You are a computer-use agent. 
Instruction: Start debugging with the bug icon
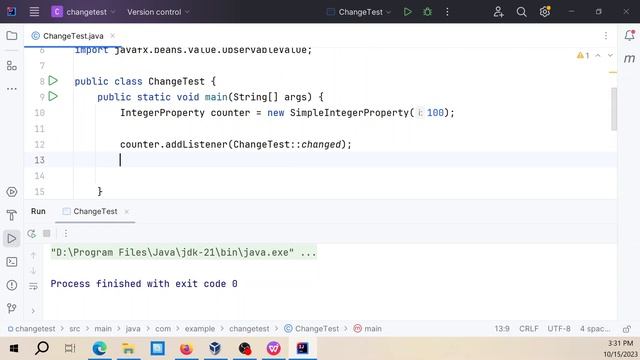427,12
